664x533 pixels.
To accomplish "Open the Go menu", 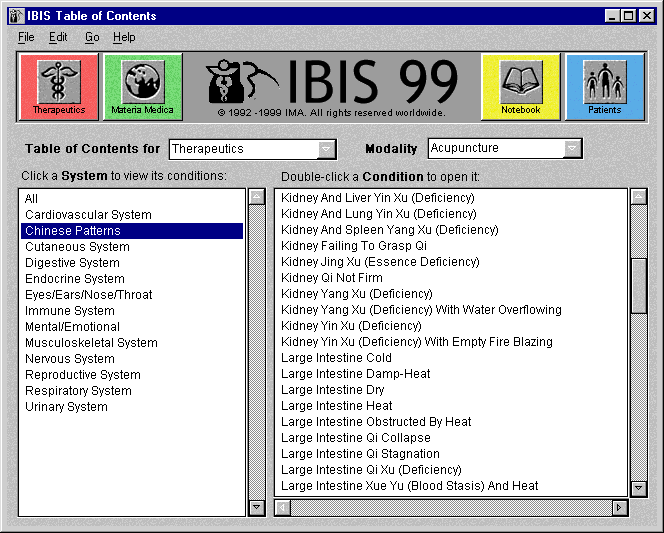I will [x=92, y=37].
